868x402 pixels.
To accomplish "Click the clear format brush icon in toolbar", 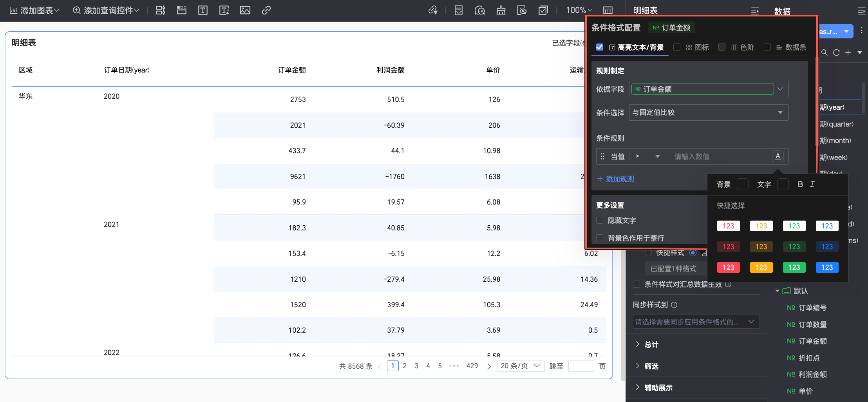I will point(501,11).
